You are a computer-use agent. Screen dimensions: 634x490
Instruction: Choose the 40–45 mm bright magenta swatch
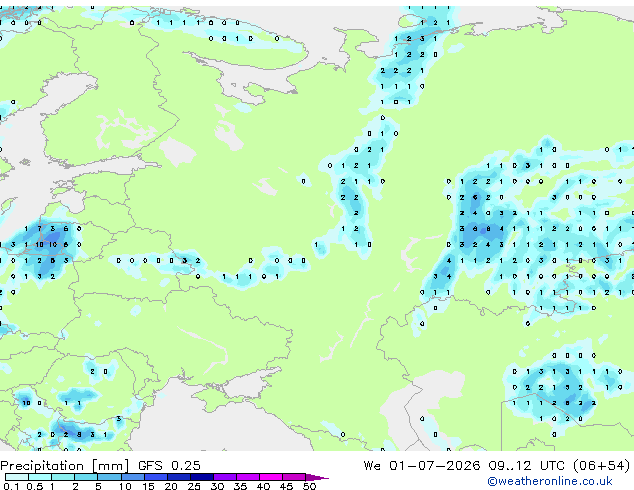click(271, 477)
